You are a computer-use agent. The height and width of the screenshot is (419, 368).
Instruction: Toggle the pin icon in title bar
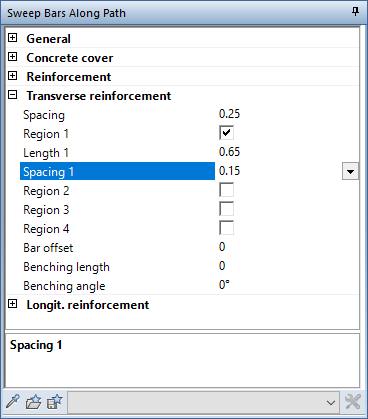355,12
